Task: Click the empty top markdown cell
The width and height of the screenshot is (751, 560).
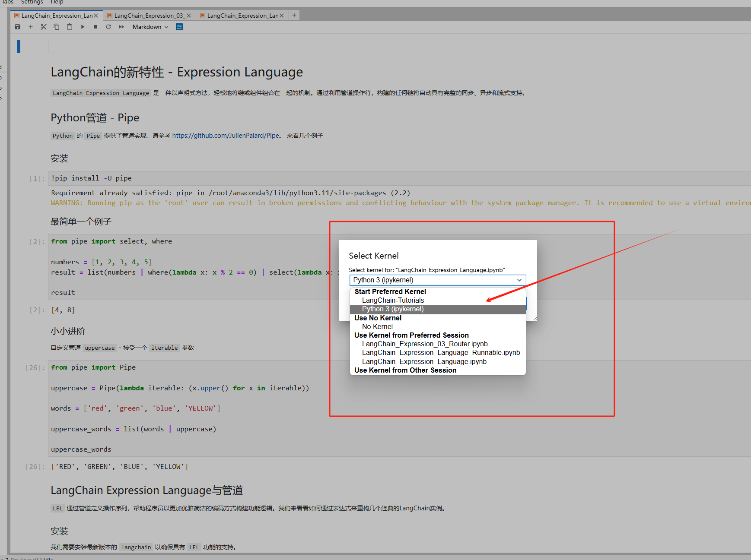Action: tap(399, 46)
